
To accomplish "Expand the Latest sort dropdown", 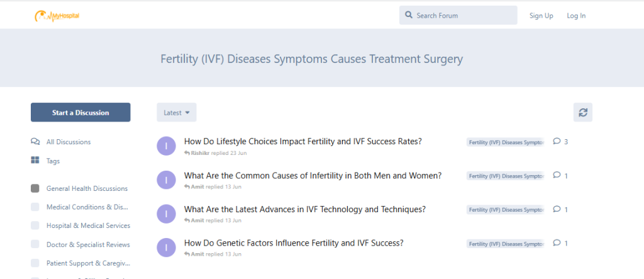I will click(176, 113).
